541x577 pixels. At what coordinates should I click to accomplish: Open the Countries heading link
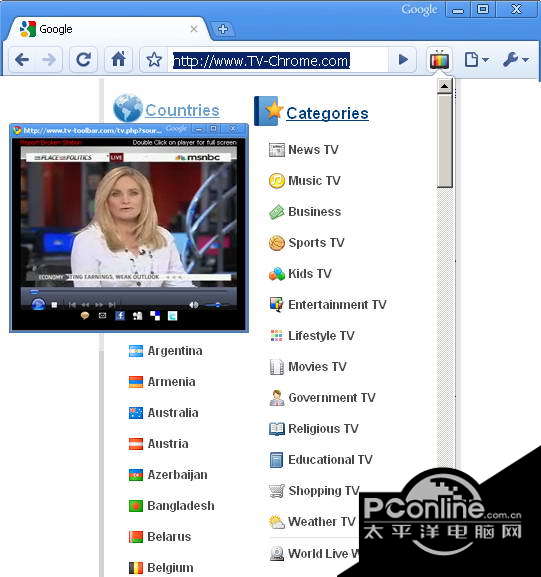coord(182,110)
